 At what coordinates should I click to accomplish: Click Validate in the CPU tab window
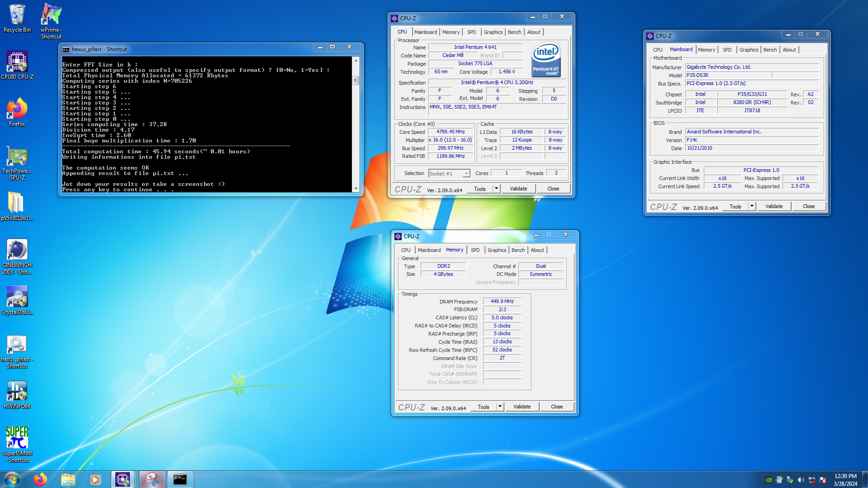(x=518, y=189)
